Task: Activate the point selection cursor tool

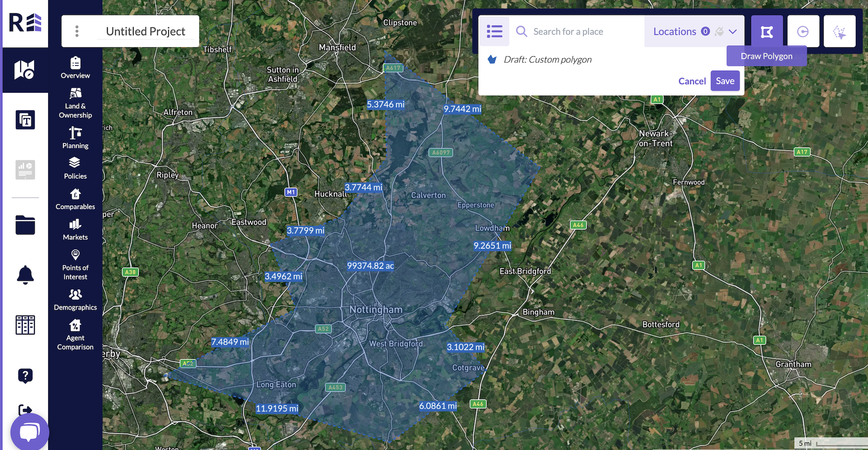Action: [x=839, y=31]
